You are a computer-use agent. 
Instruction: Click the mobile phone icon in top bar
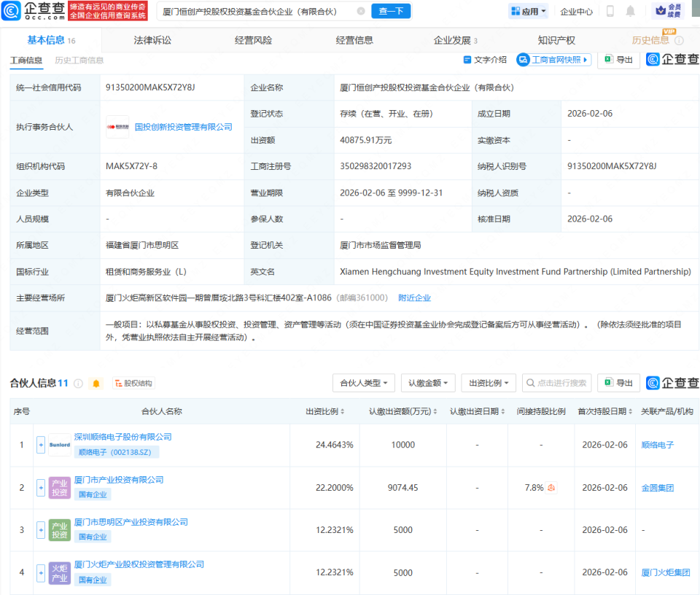(x=610, y=10)
